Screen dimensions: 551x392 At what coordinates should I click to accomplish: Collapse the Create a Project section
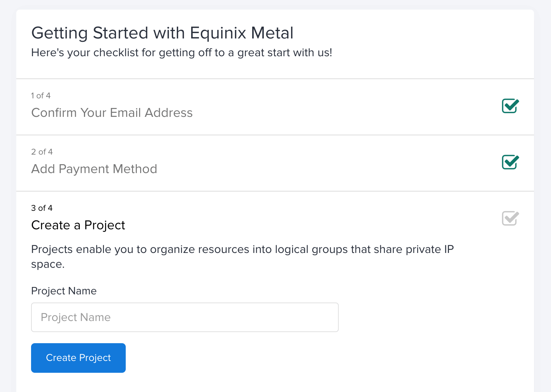[78, 225]
